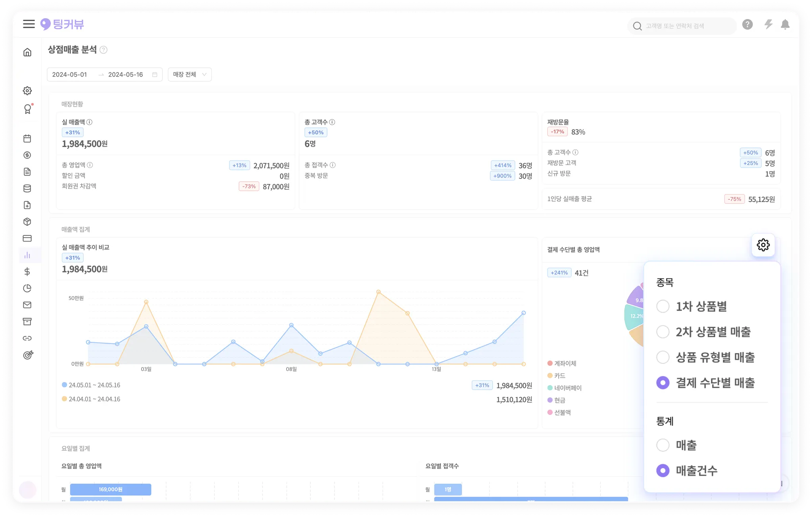Click the bar chart analytics sidebar icon
The image size is (812, 517).
coord(27,255)
